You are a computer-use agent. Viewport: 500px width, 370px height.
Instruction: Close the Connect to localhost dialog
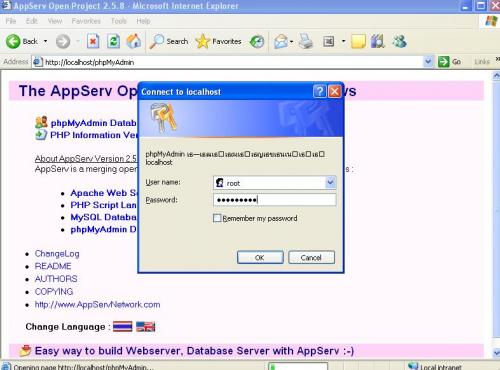[334, 91]
